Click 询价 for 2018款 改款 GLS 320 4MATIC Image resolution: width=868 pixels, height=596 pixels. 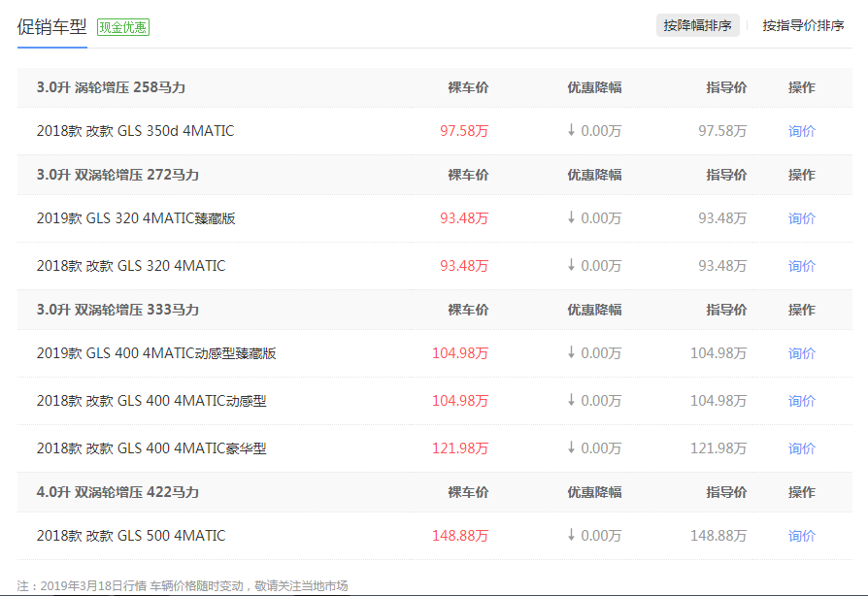pyautogui.click(x=802, y=266)
